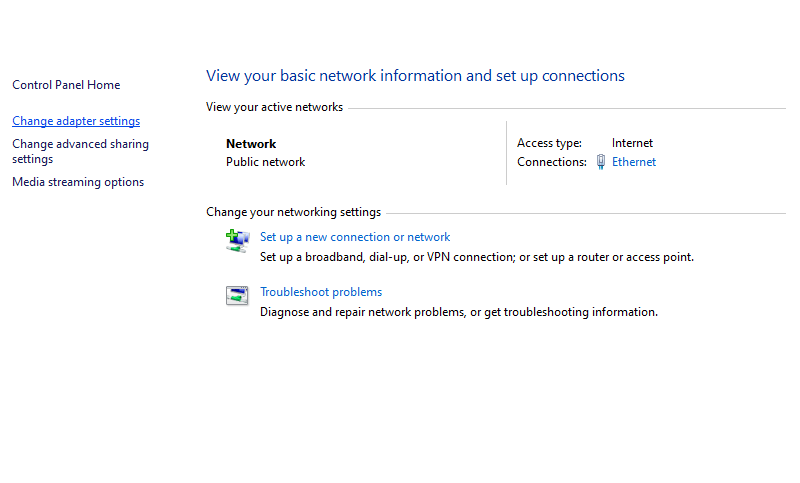This screenshot has height=483, width=800.
Task: Select Set up a new connection or network
Action: tap(355, 237)
